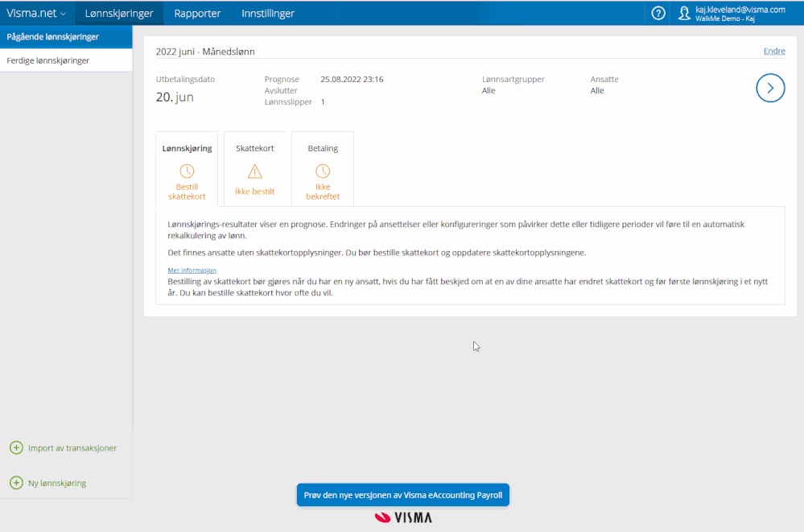The image size is (804, 532).
Task: Click the plus icon beside Ny lønnskjøring
Action: tap(15, 483)
